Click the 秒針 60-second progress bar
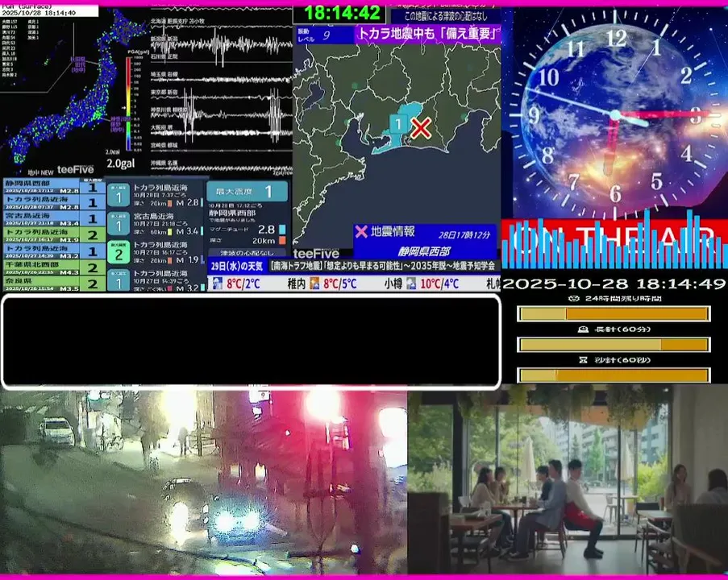This screenshot has height=580, width=728. [614, 375]
